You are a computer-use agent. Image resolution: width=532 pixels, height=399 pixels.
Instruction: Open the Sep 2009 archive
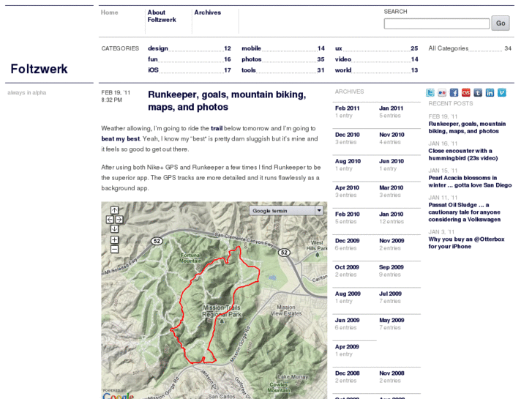point(391,267)
